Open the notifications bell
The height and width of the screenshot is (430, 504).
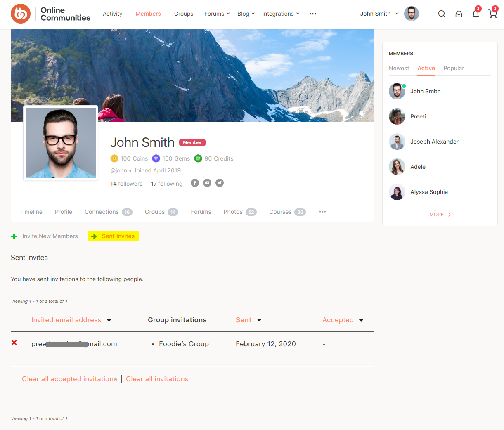(x=476, y=14)
